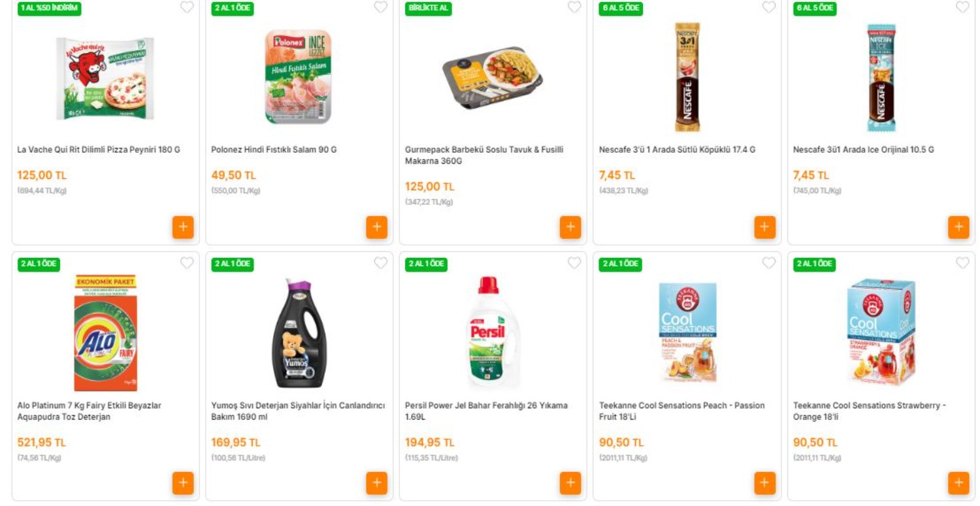Add Gurmepack Barbekü Soslu Tavuk to cart

[570, 227]
